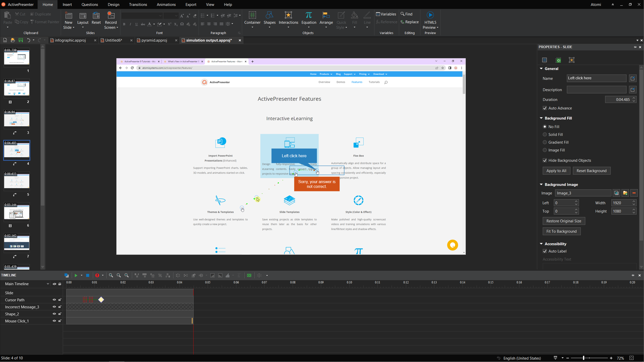Image resolution: width=644 pixels, height=362 pixels.
Task: Zoom out the timeline
Action: click(119, 276)
